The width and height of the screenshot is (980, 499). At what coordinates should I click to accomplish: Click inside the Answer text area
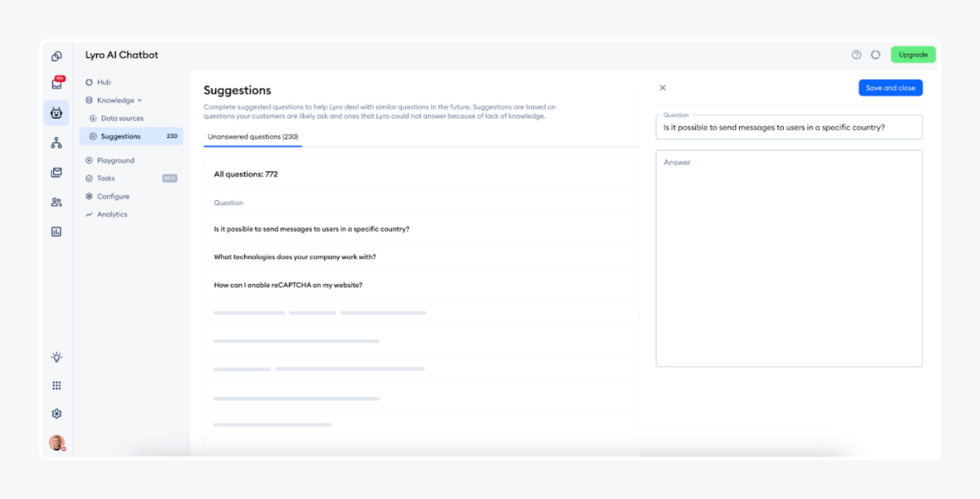point(788,257)
